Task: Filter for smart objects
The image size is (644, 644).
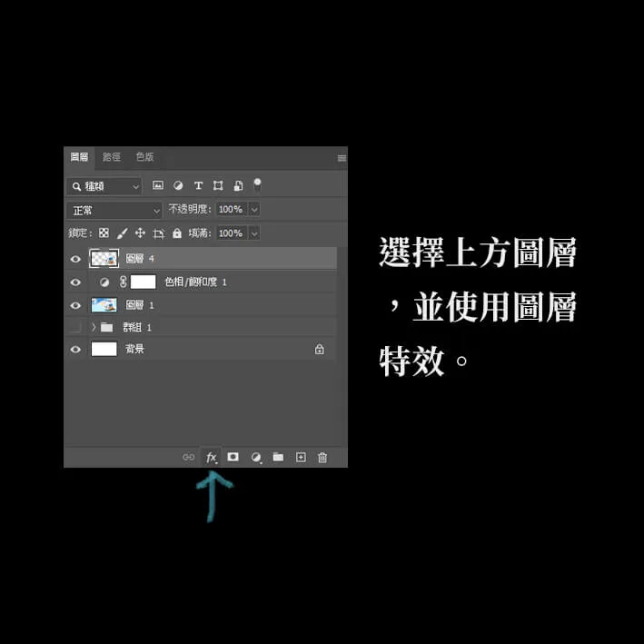Action: (x=238, y=185)
